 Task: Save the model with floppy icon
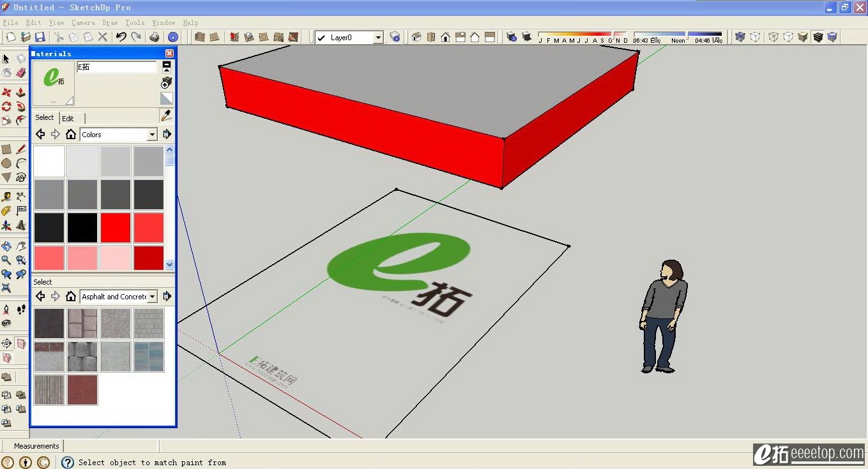click(40, 37)
